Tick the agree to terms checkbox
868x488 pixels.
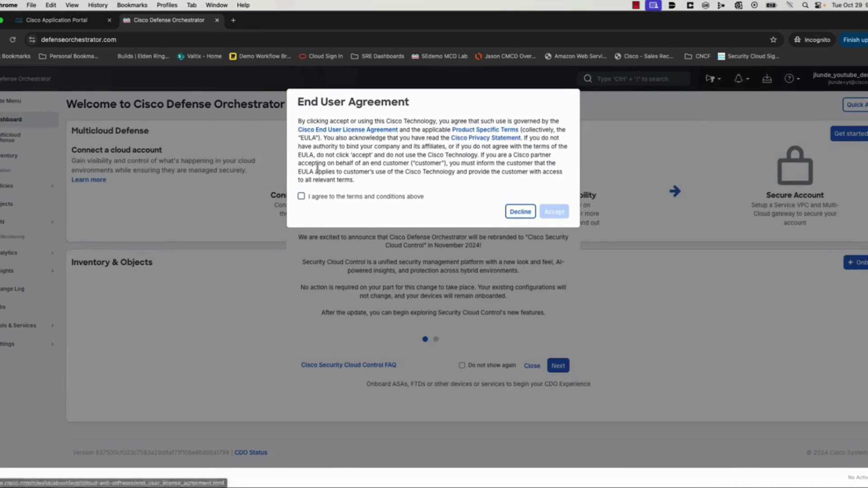(x=301, y=196)
